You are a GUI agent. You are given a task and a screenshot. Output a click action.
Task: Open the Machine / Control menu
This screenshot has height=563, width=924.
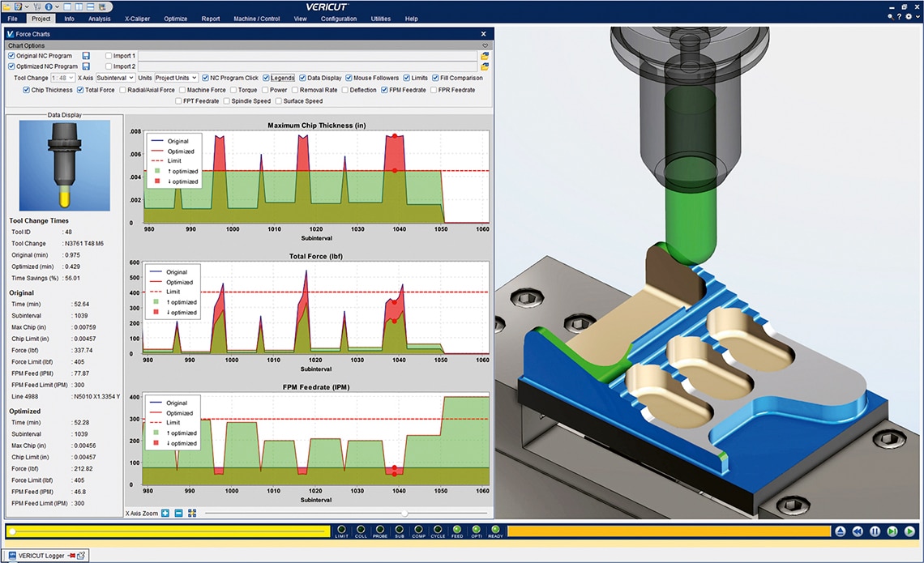point(256,19)
